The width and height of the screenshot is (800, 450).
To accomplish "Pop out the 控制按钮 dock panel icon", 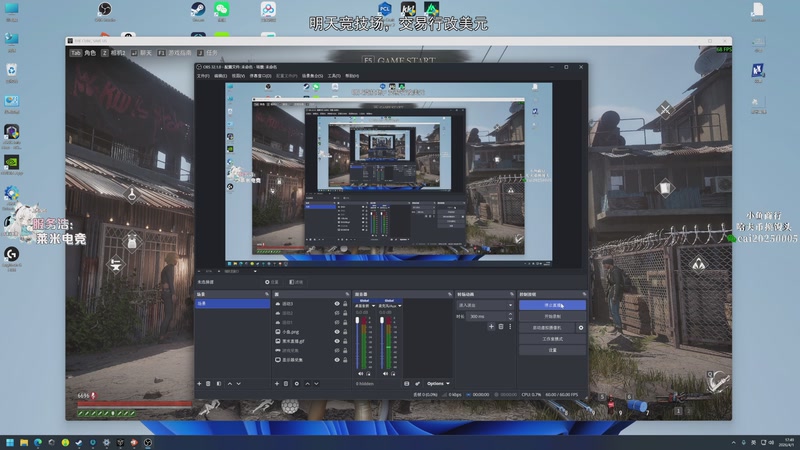I will coord(584,294).
